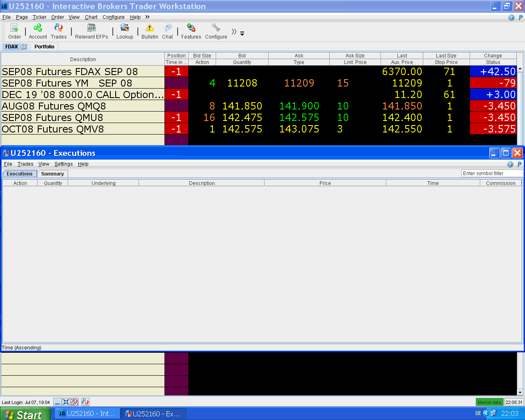Click collapse-arrows icon in status bar

(66, 402)
